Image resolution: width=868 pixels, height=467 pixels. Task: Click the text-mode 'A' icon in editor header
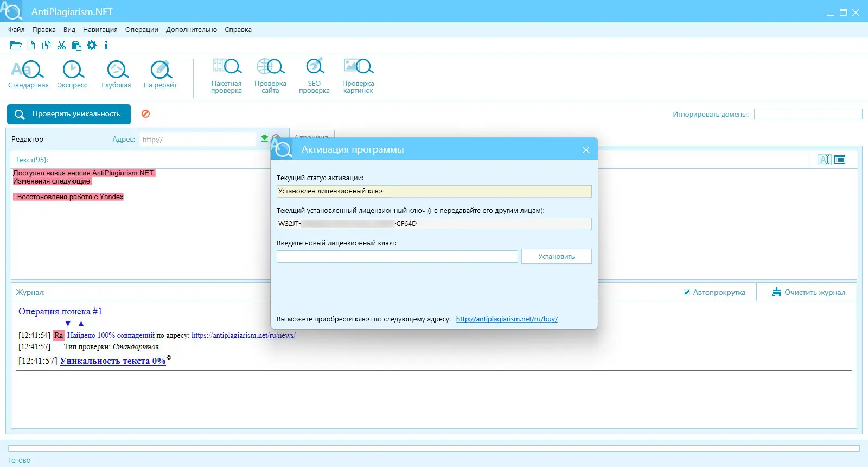[824, 160]
